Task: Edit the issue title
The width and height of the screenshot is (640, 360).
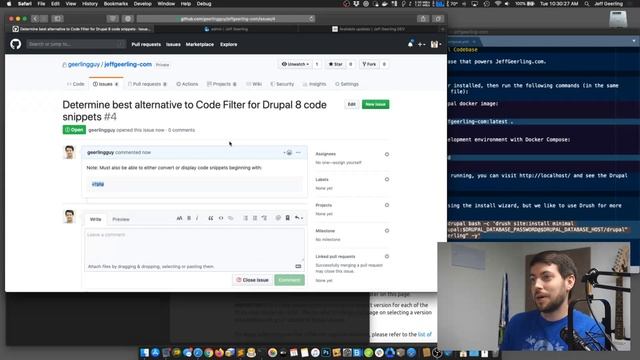Action: click(351, 104)
